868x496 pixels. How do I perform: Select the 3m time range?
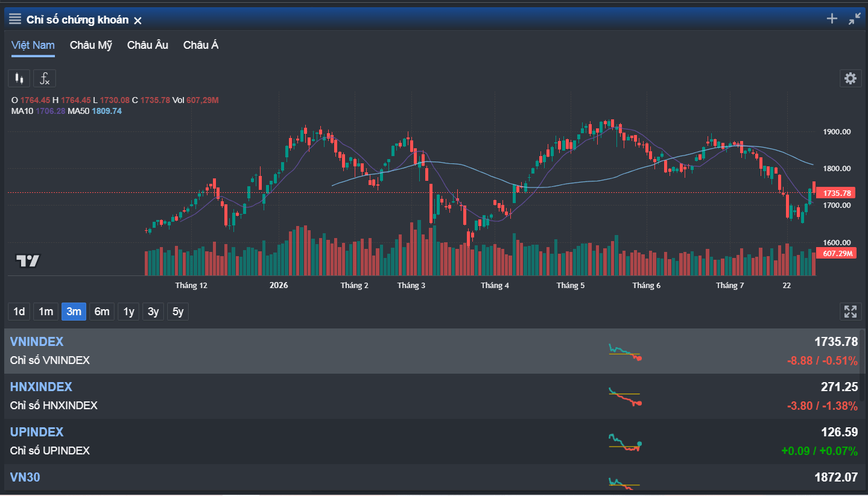tap(74, 312)
